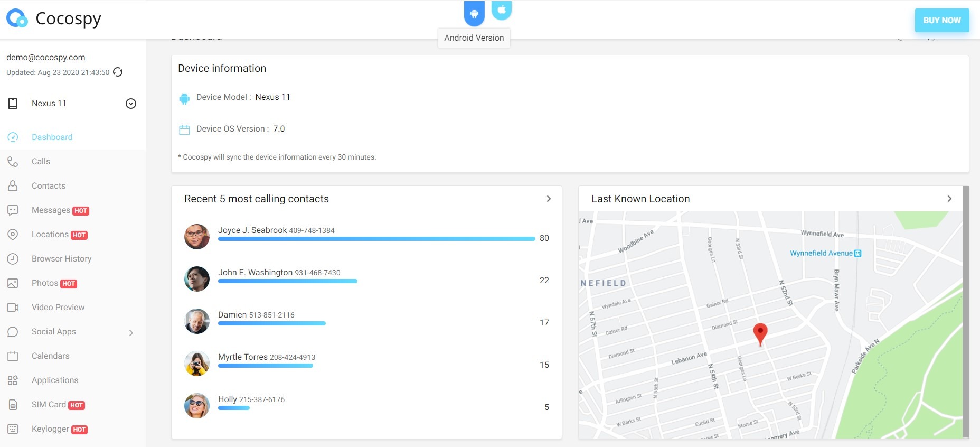Click John E. Washington call count bar

tap(288, 281)
